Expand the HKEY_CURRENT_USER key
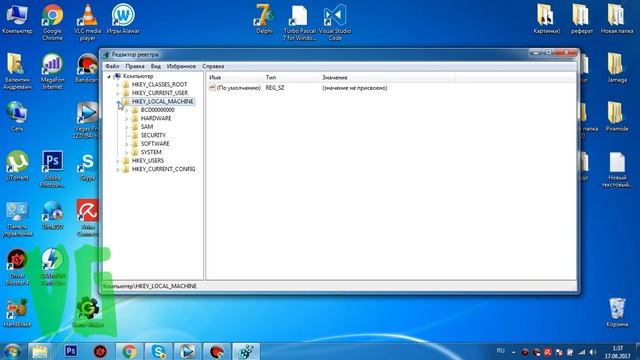This screenshot has width=640, height=360. point(118,93)
